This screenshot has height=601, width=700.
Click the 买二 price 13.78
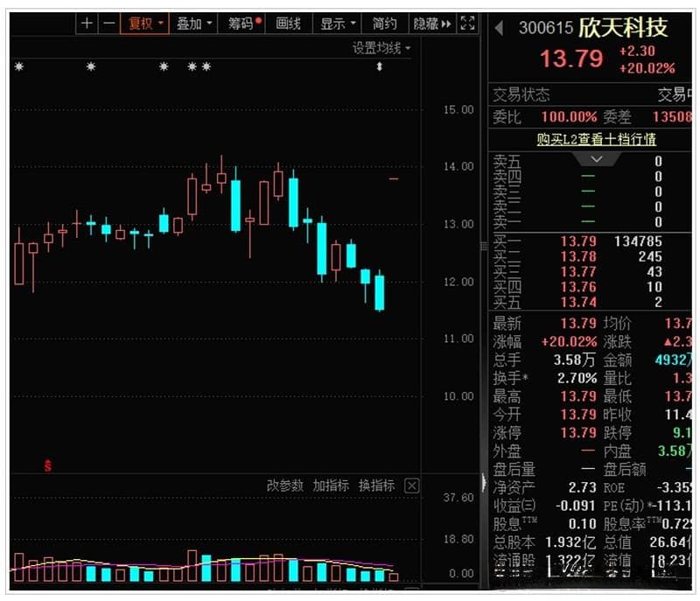pos(578,256)
